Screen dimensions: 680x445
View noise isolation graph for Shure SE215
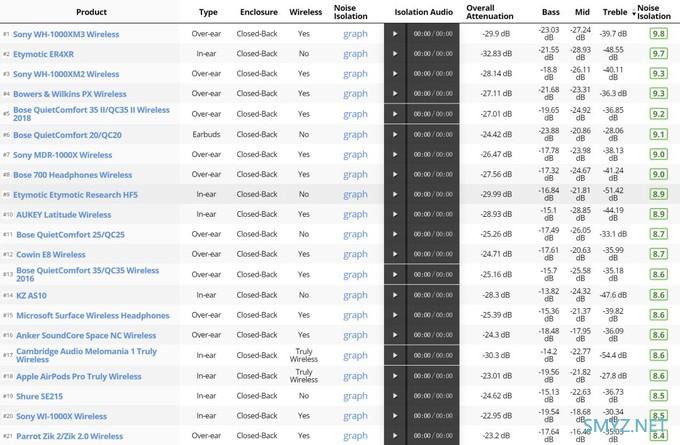[x=355, y=396]
